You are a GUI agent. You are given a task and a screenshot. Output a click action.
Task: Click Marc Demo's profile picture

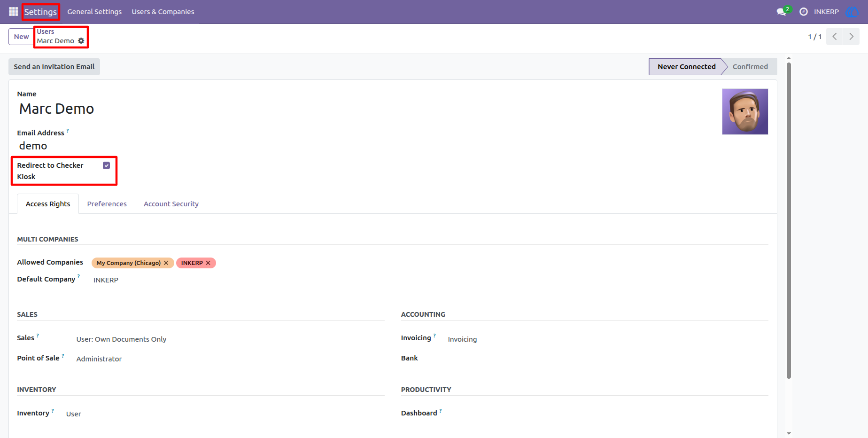coord(745,112)
